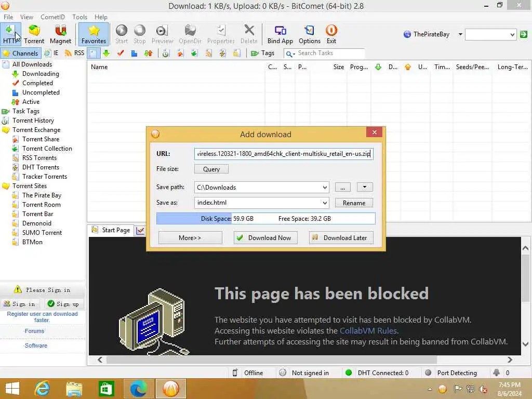
Task: Click the Tags button in the filter bar
Action: [x=262, y=54]
